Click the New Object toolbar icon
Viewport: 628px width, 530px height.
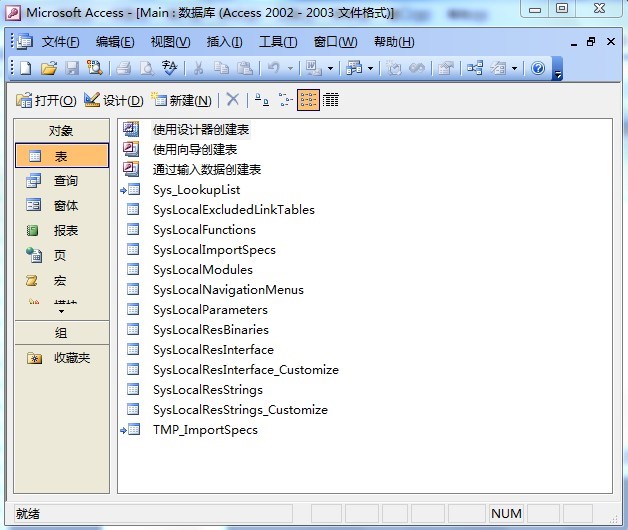[x=498, y=69]
